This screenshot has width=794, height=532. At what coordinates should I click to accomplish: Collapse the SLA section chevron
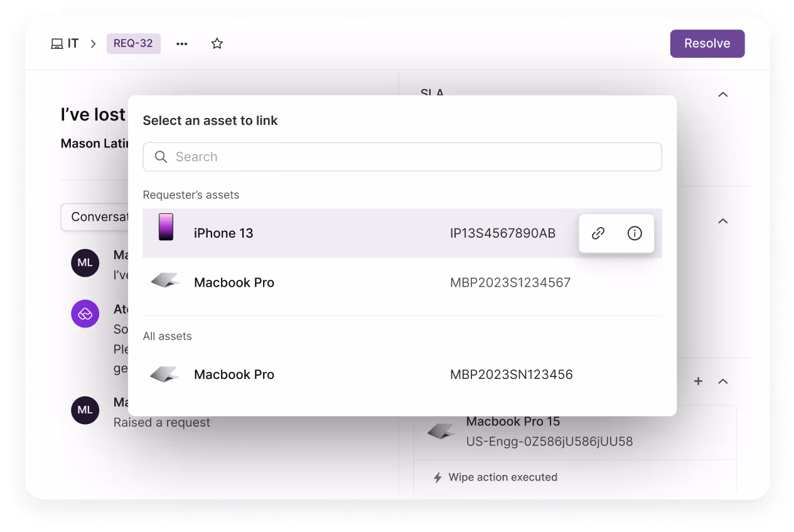tap(722, 94)
